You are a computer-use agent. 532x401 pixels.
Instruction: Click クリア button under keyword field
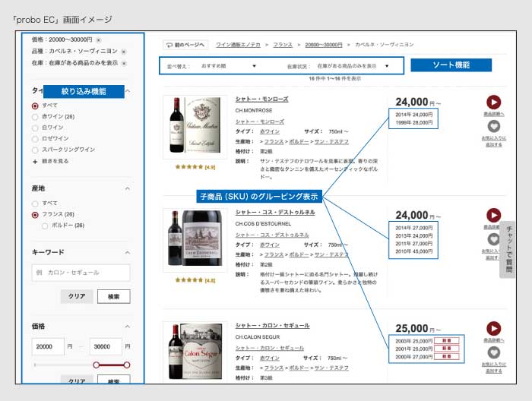[77, 296]
